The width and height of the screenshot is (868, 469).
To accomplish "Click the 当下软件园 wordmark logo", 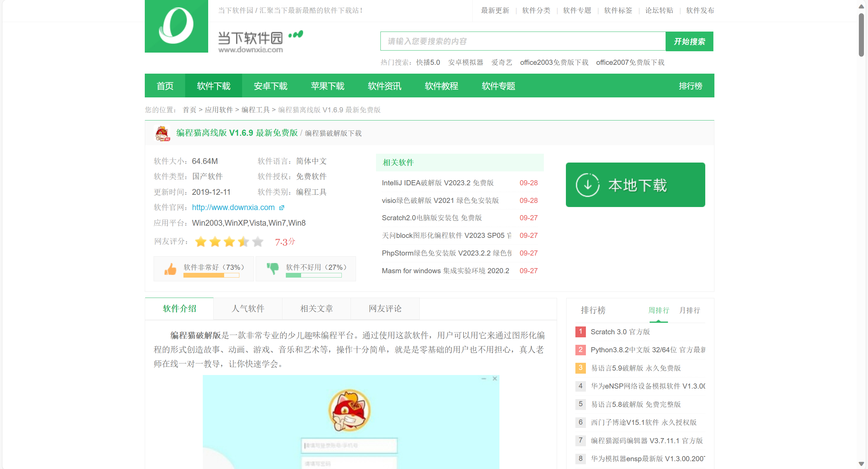I will [x=260, y=42].
